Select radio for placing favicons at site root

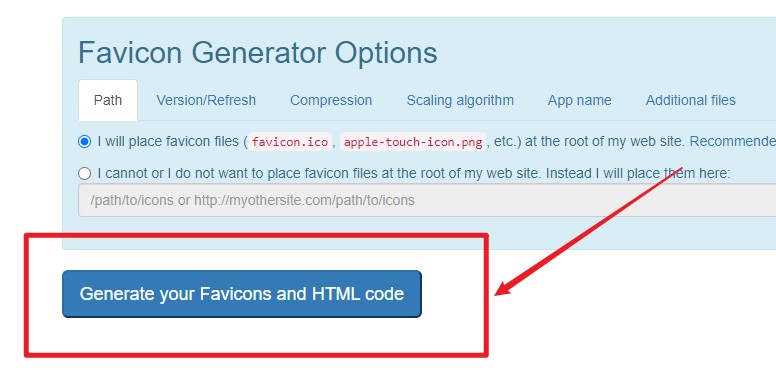pyautogui.click(x=85, y=142)
